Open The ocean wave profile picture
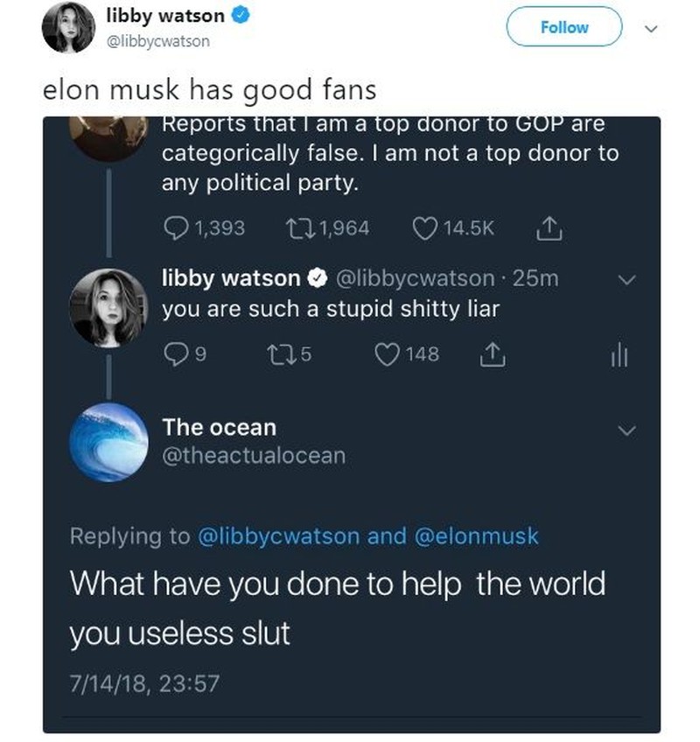This screenshot has width=700, height=742. pyautogui.click(x=108, y=442)
